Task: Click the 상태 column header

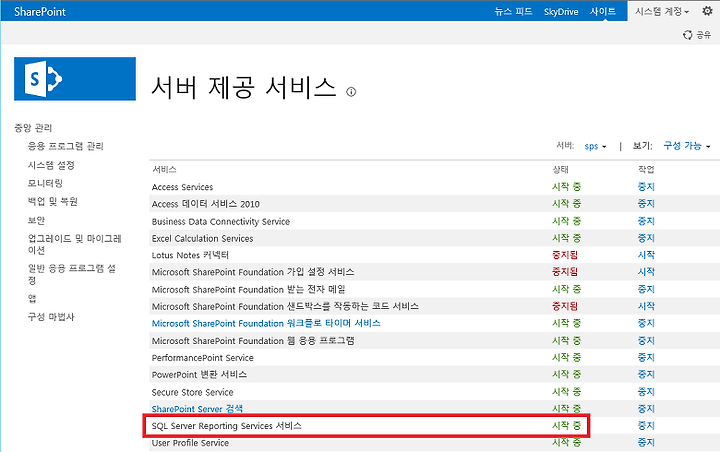Action: tap(561, 170)
